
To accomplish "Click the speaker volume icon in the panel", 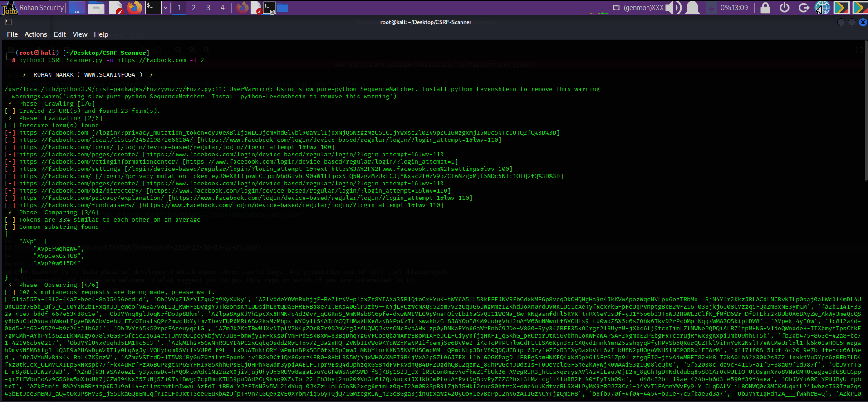I will [x=673, y=8].
